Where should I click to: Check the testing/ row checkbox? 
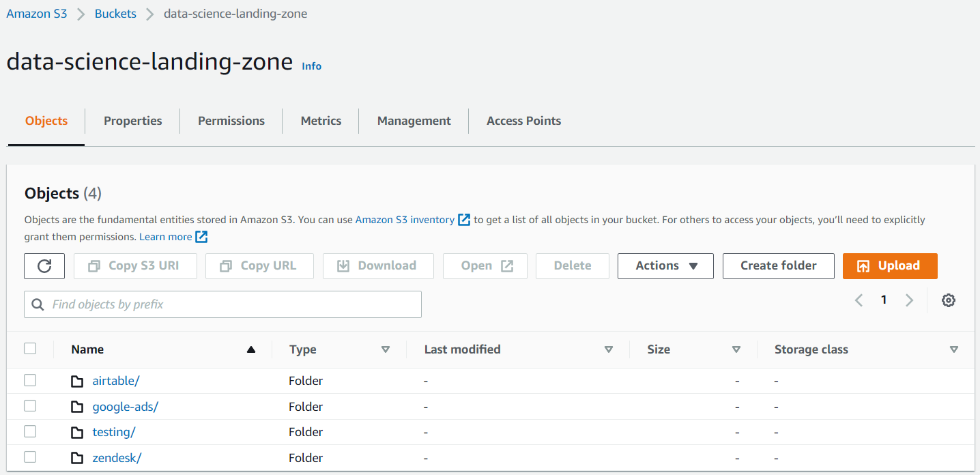(x=30, y=431)
